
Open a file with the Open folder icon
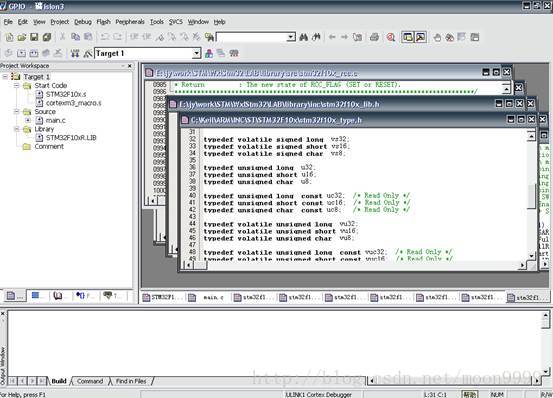22,37
